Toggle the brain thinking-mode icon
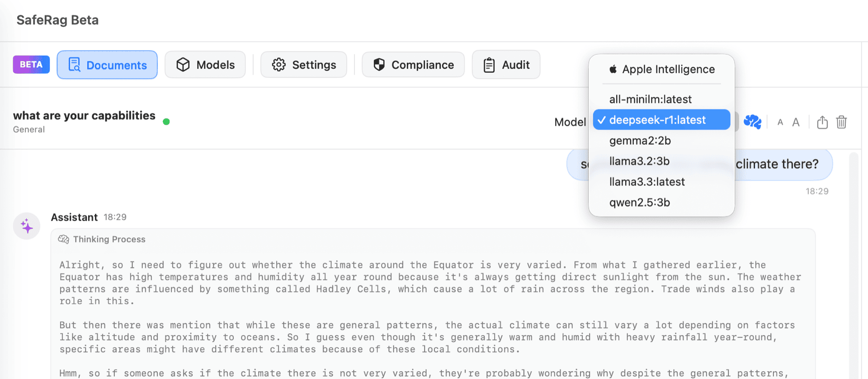The width and height of the screenshot is (868, 379). point(752,122)
